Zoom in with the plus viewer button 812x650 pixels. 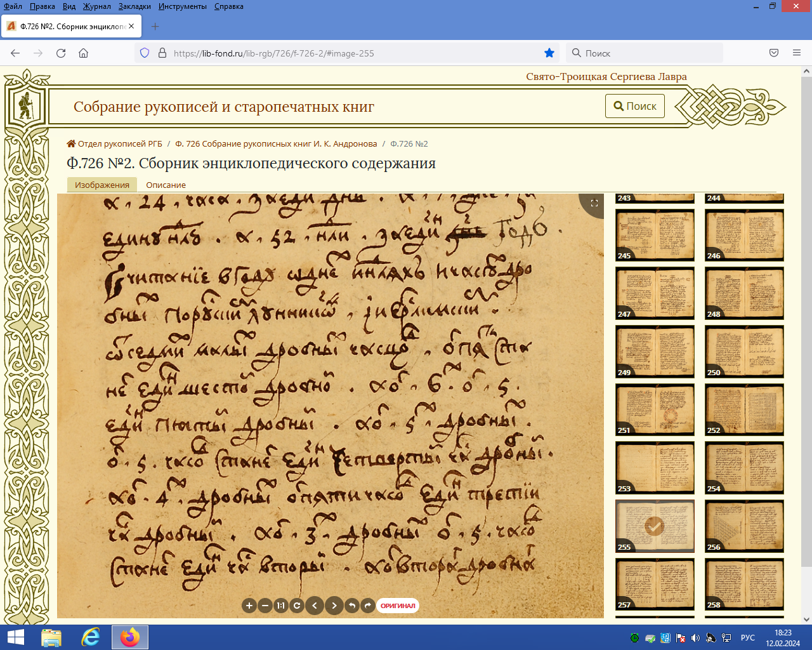click(x=249, y=606)
